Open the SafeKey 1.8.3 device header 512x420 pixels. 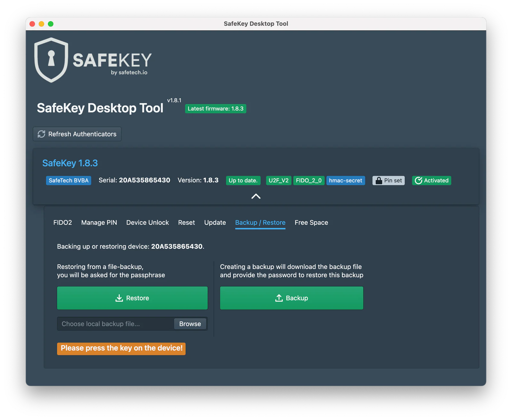point(70,163)
